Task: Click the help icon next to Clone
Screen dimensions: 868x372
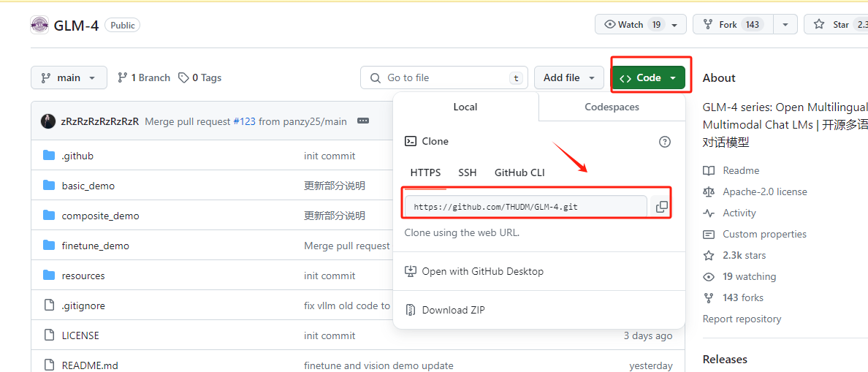Action: point(664,142)
